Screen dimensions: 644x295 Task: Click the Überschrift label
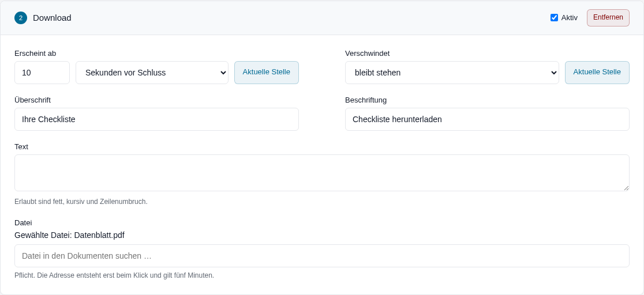[x=32, y=100]
